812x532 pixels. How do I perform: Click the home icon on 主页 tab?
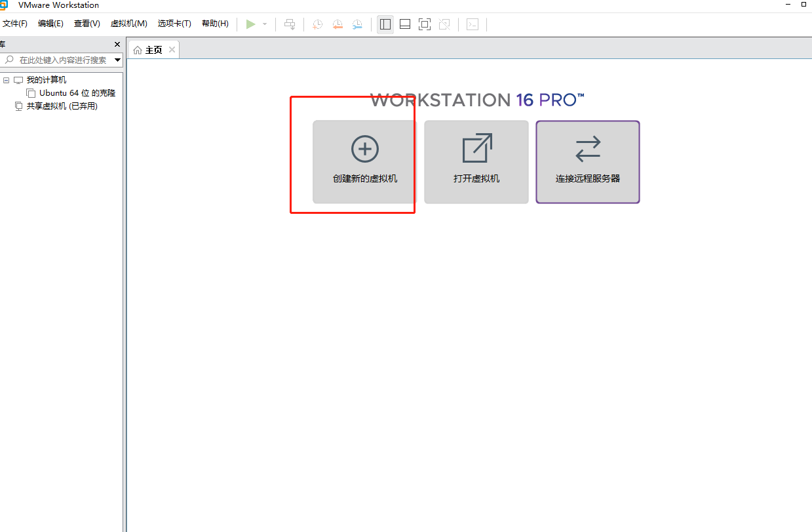tap(138, 50)
